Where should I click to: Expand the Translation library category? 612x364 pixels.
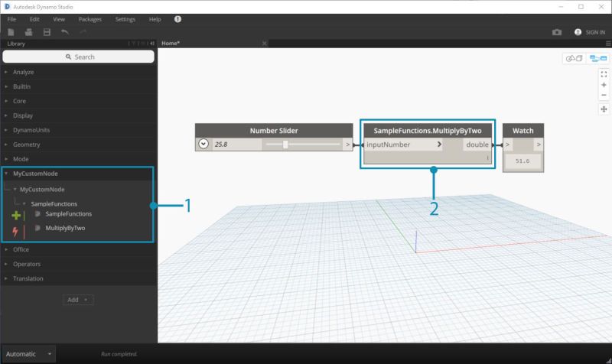pyautogui.click(x=6, y=278)
